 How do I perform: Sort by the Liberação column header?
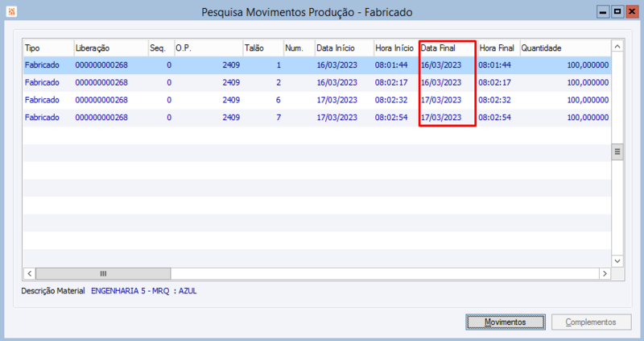[x=111, y=48]
